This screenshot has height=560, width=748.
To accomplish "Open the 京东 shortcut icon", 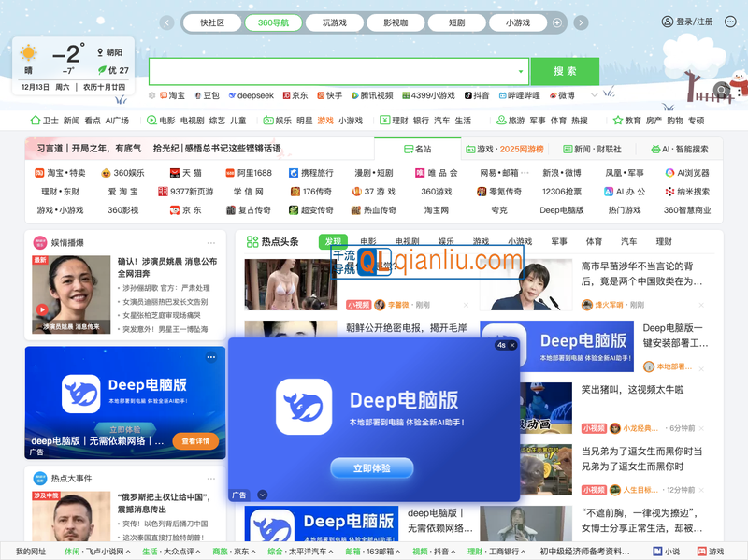I will coord(288,94).
